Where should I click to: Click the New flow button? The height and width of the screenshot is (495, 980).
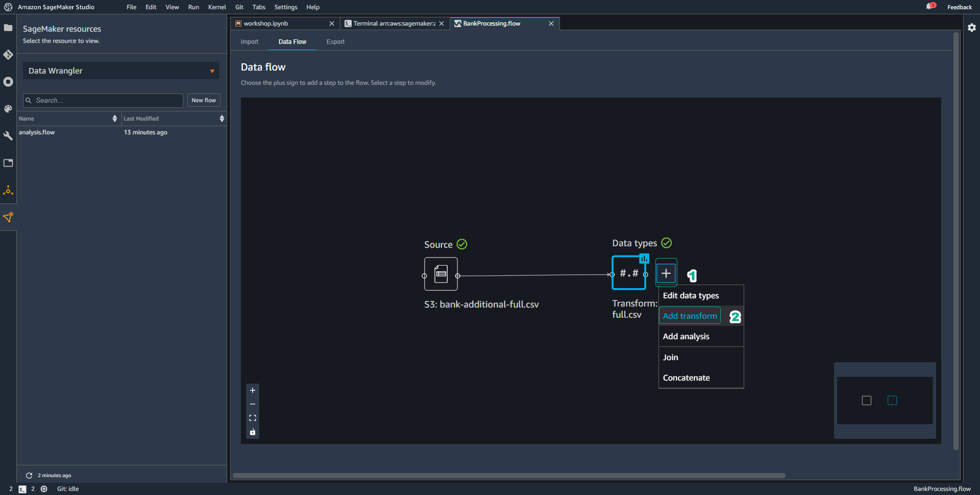point(204,100)
